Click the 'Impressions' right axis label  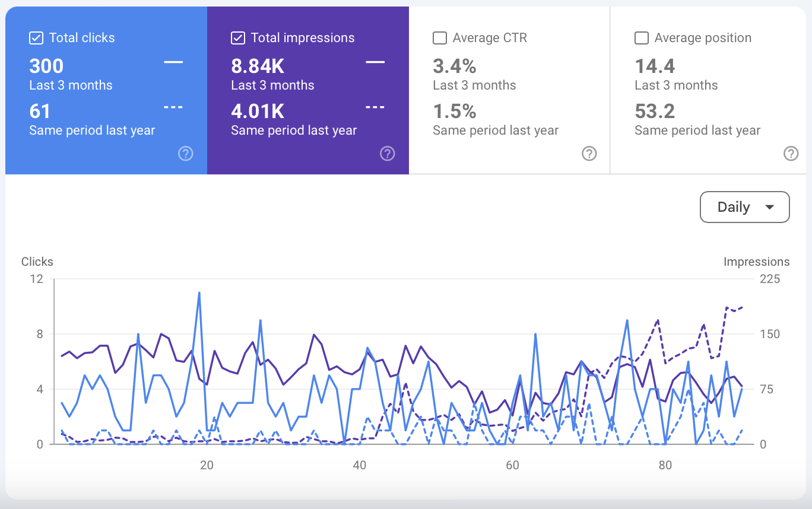(756, 262)
